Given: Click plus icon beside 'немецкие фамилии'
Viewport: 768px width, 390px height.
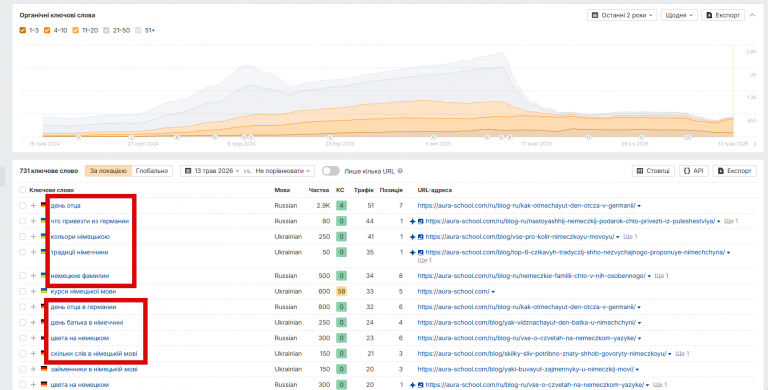Looking at the screenshot, I should [x=33, y=276].
